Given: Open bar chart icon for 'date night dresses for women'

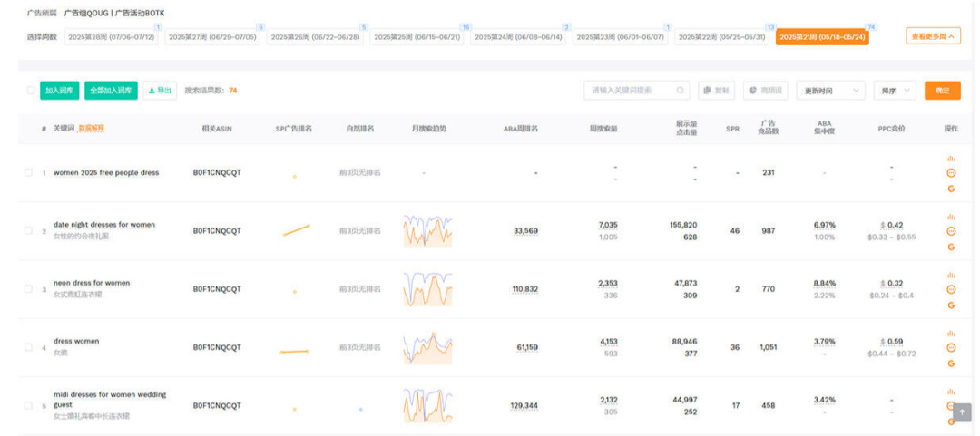Looking at the screenshot, I should [x=951, y=217].
